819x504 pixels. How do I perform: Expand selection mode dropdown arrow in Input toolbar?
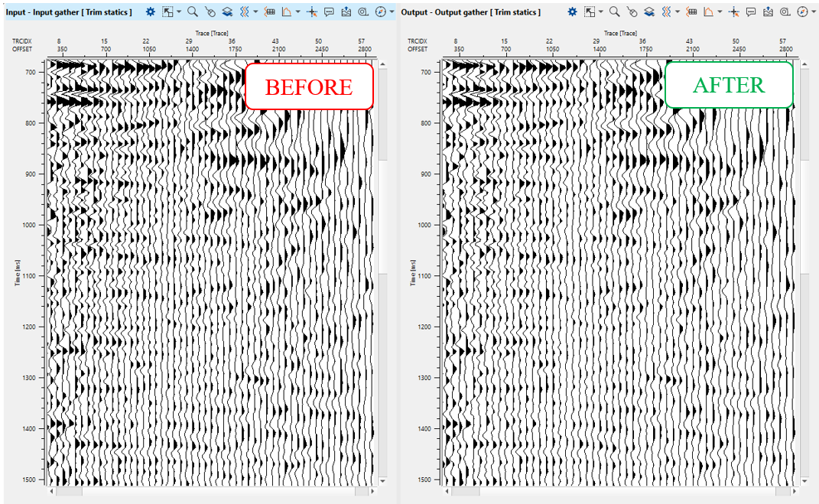point(179,12)
